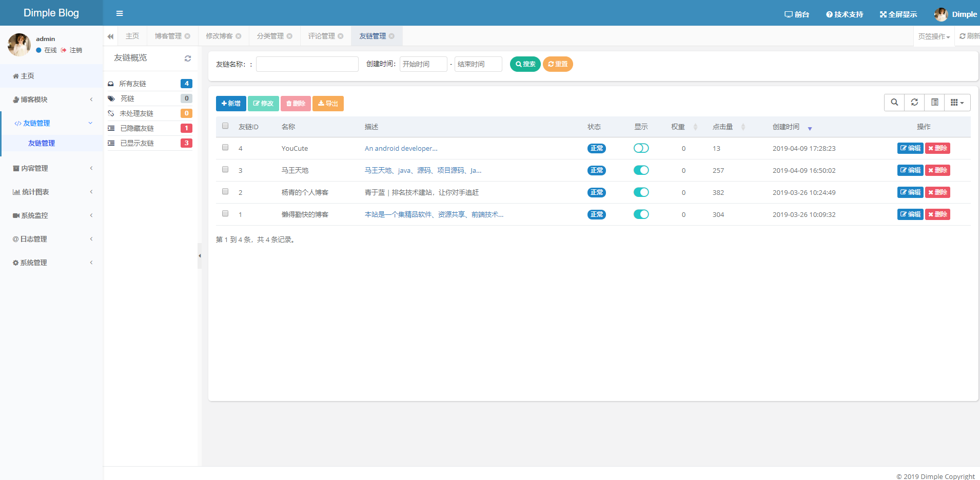Expand the 日志管理 sidebar menu
The height and width of the screenshot is (480, 980).
(x=51, y=239)
